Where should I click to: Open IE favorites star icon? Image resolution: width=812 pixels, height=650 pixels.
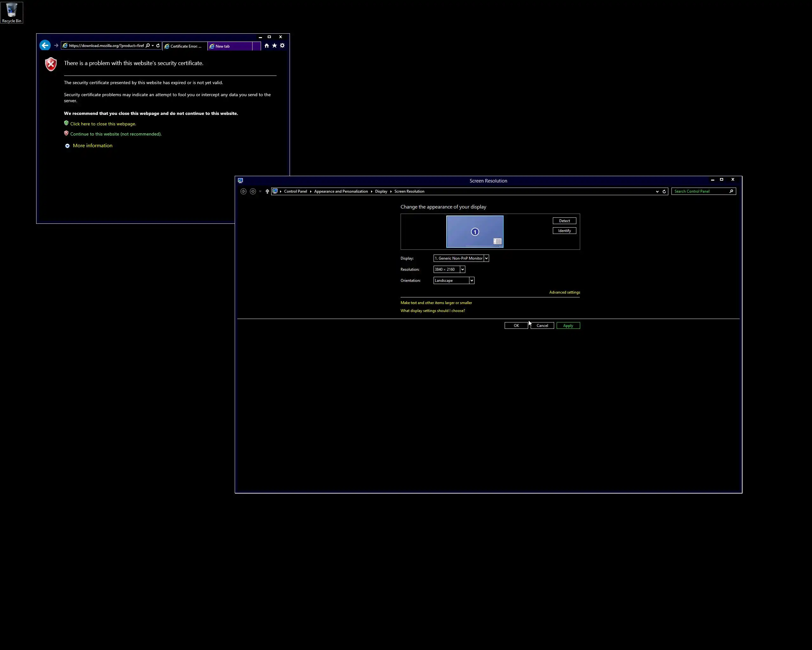pos(275,46)
